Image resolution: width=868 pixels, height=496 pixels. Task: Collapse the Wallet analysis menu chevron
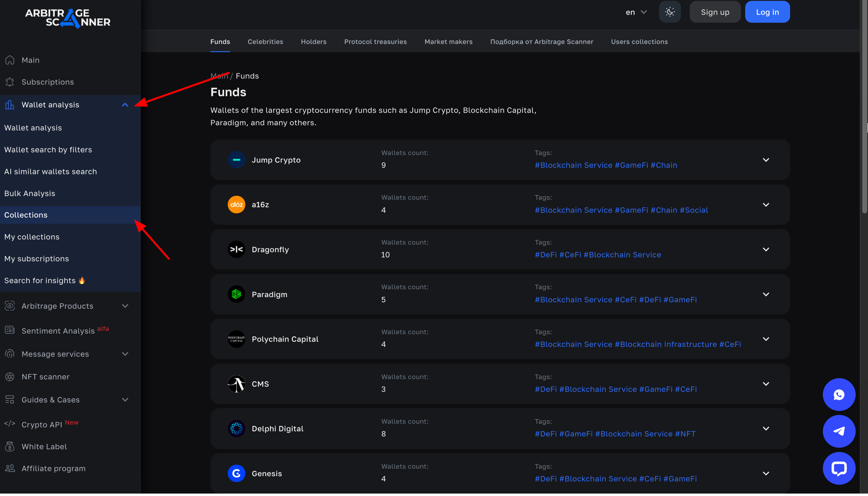point(125,105)
